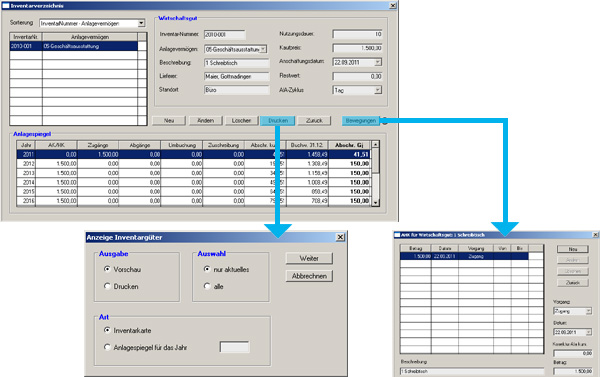Click the Jahr column header in Anlagespiegel
600x377 pixels.
(x=26, y=145)
